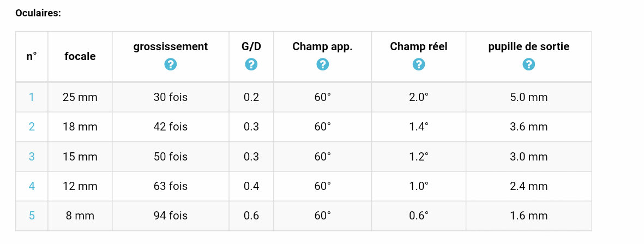Click the grossissement column header text
This screenshot has width=644, height=244.
[x=171, y=47]
